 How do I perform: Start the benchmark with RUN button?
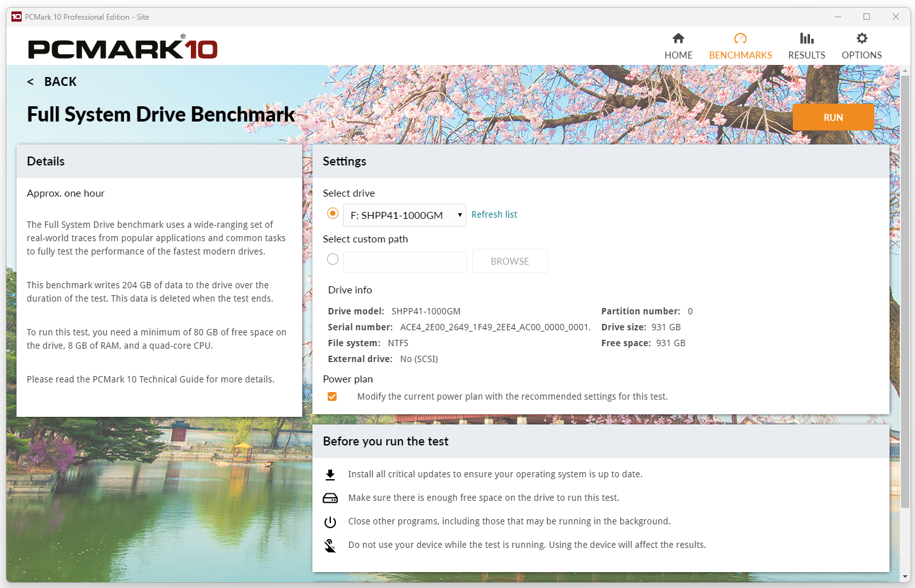click(x=833, y=118)
